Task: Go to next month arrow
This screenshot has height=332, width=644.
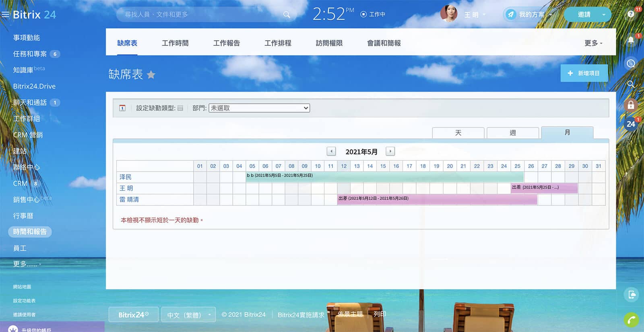Action: pyautogui.click(x=390, y=151)
